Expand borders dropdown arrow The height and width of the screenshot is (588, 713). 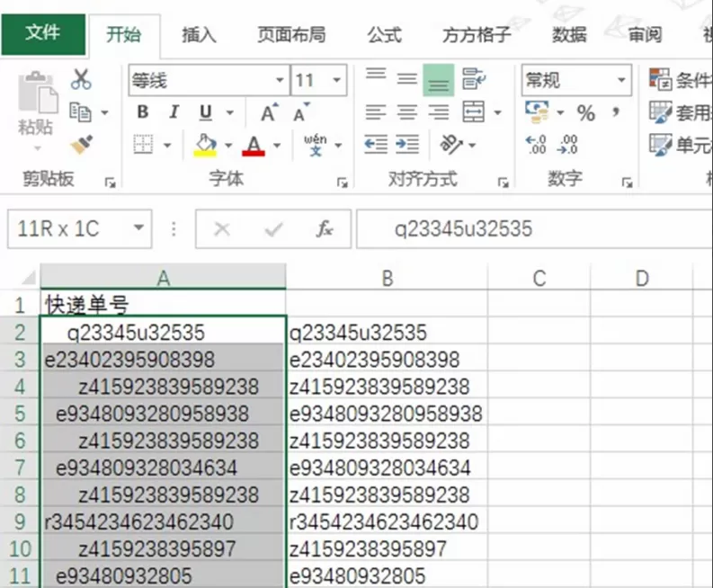pyautogui.click(x=167, y=146)
